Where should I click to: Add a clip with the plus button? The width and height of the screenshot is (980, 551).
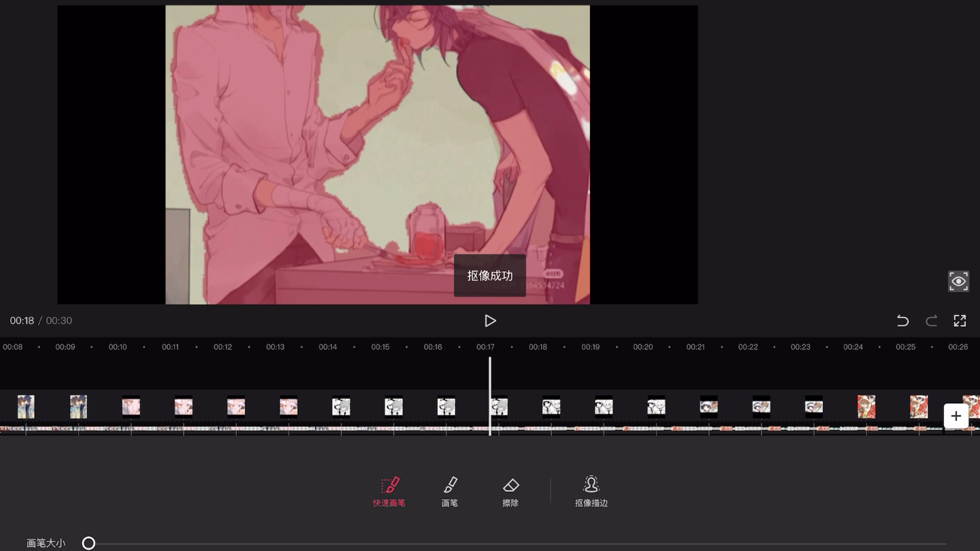[956, 416]
